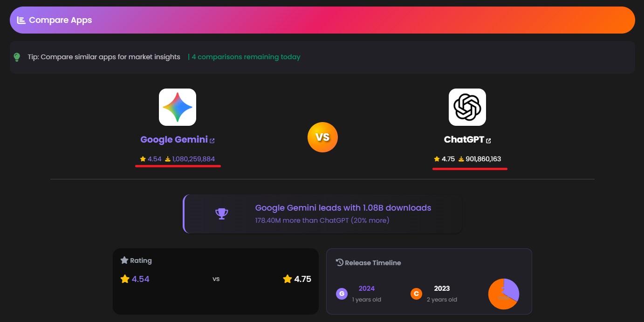
Task: Click the purple G badge in timeline
Action: (x=342, y=294)
